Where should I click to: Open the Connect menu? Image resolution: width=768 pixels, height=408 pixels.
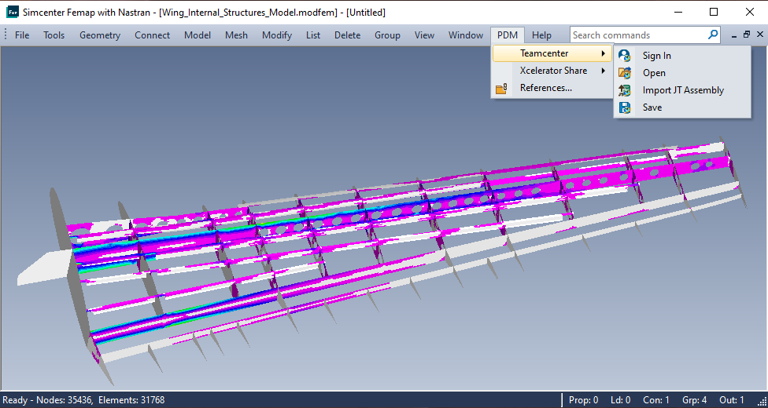tap(152, 35)
